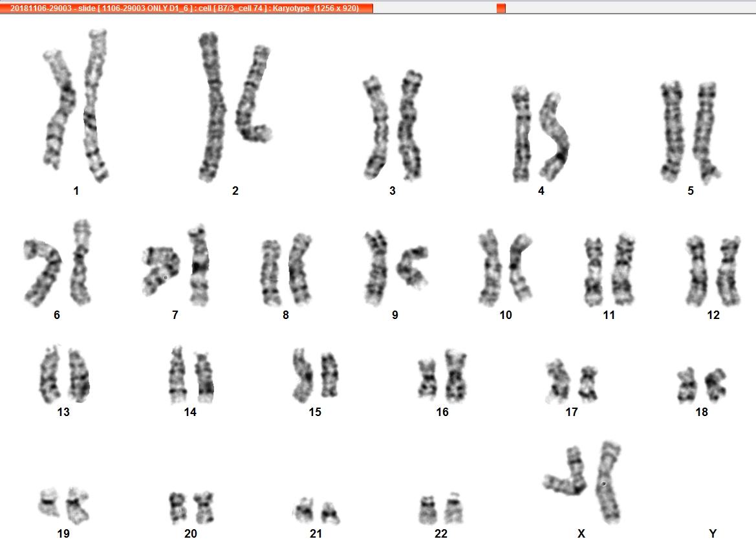This screenshot has height=559, width=756.
Task: Select the bent left chromosome of pair 6
Action: pos(43,272)
